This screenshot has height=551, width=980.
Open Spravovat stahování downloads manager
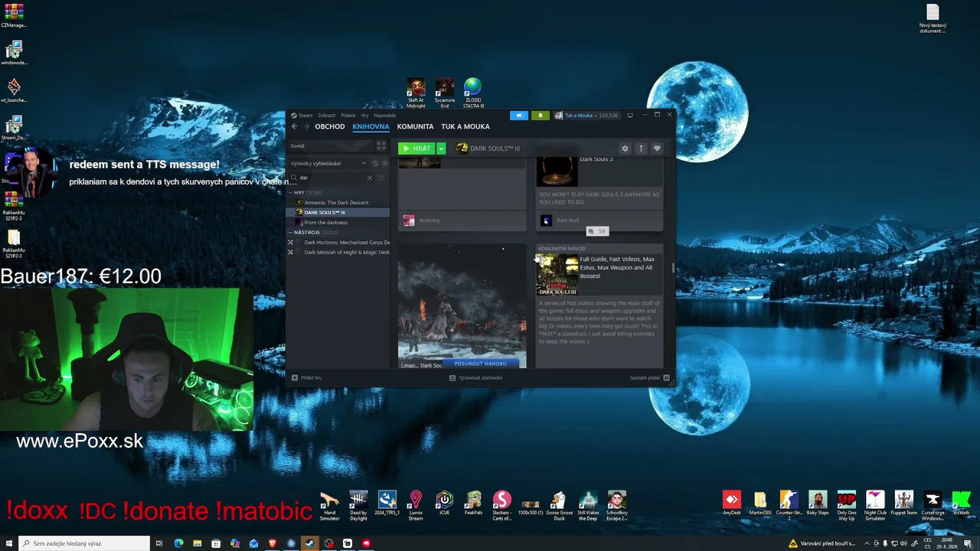coord(476,378)
